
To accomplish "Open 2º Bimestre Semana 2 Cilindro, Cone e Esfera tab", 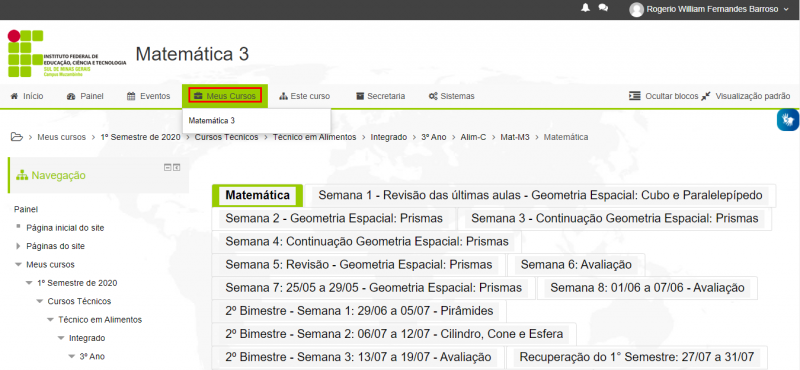I will pos(394,334).
